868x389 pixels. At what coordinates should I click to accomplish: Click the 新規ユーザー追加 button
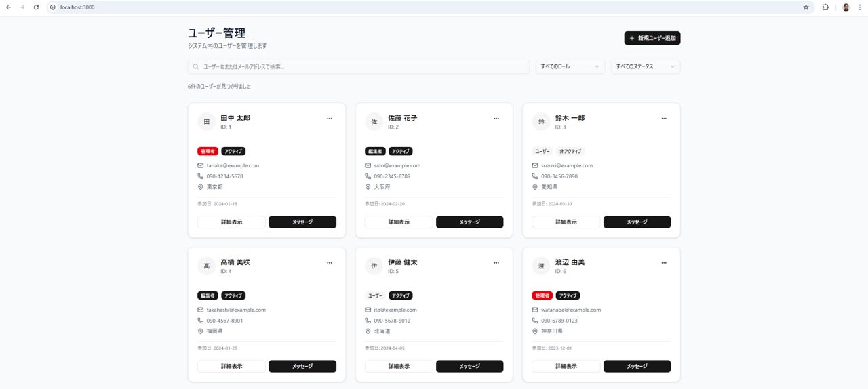click(652, 38)
